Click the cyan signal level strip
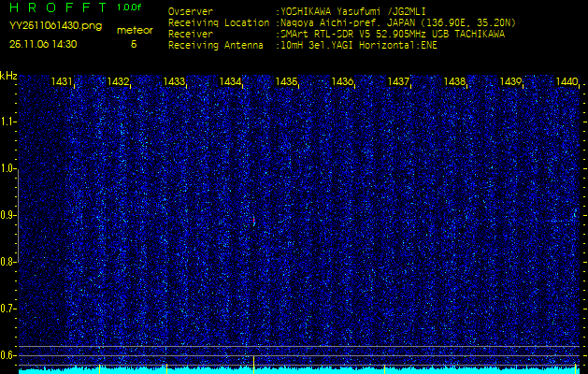The image size is (588, 374). click(x=299, y=370)
